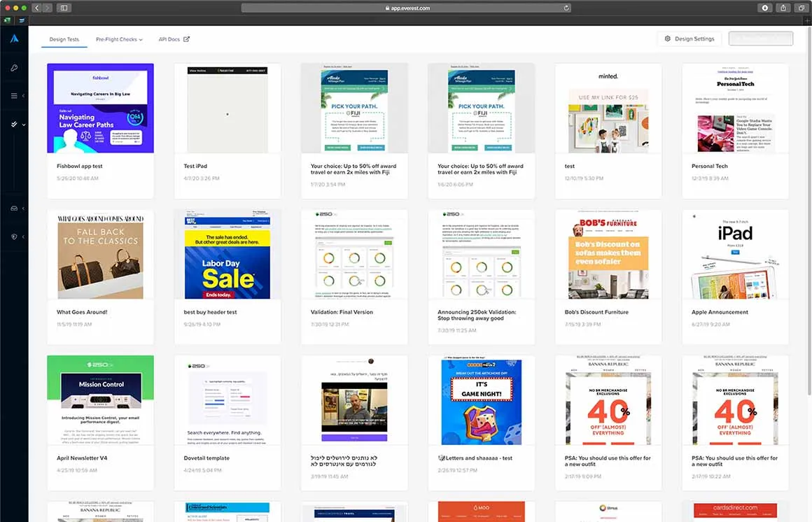Click the green pinned tab favicon
This screenshot has height=522, width=812.
(x=7, y=21)
